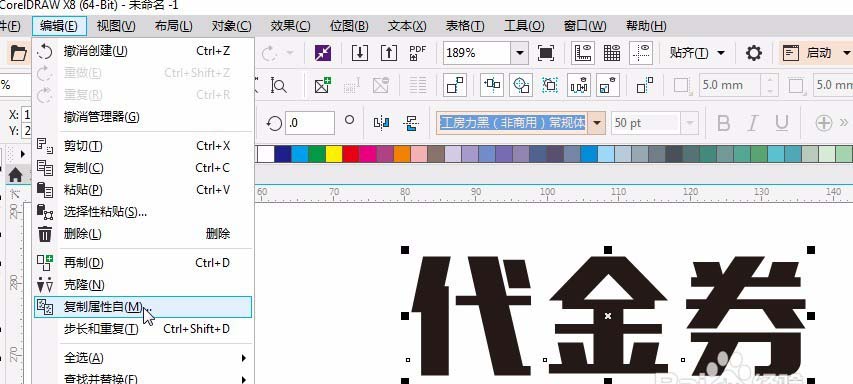Click the align objects icon with the vertical line
The width and height of the screenshot is (853, 384).
coord(492,85)
